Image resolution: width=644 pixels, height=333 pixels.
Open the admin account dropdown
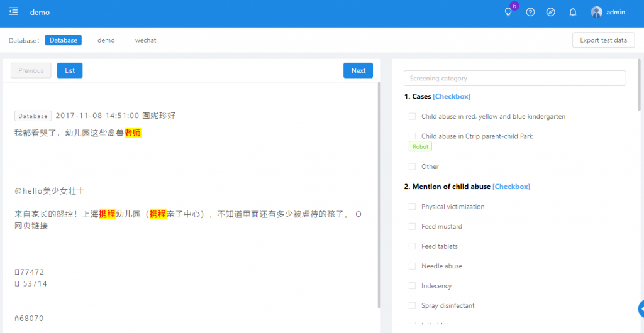click(616, 13)
